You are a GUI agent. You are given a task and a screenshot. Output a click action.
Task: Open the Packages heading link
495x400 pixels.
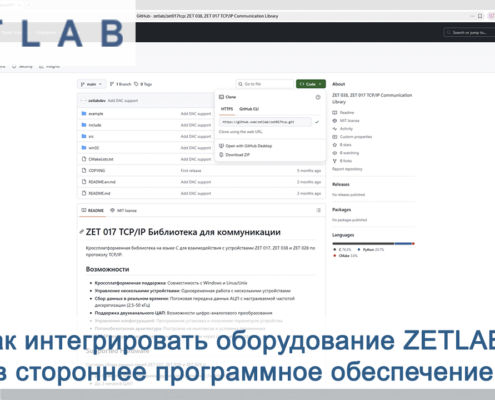[x=341, y=210]
